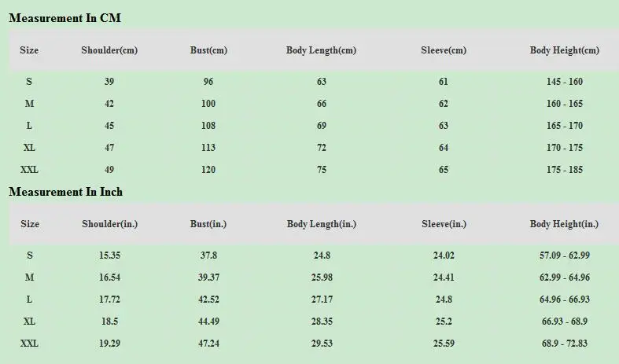Click the Sleeve(cm) column header
Viewport: 619px width, 364px height.
click(444, 50)
